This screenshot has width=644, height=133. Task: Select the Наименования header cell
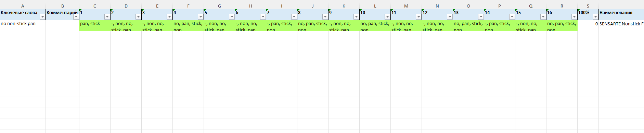click(x=621, y=15)
